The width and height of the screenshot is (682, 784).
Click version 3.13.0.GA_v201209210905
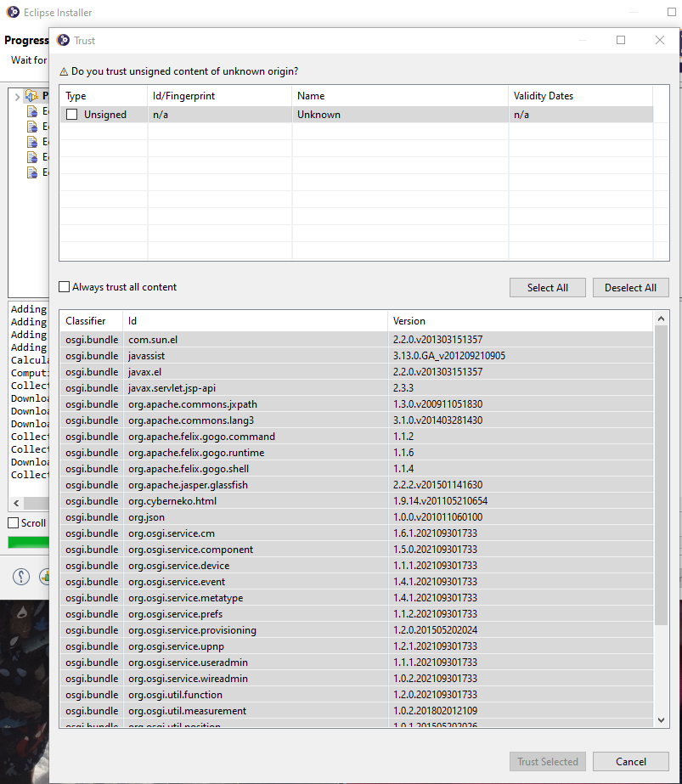coord(449,356)
